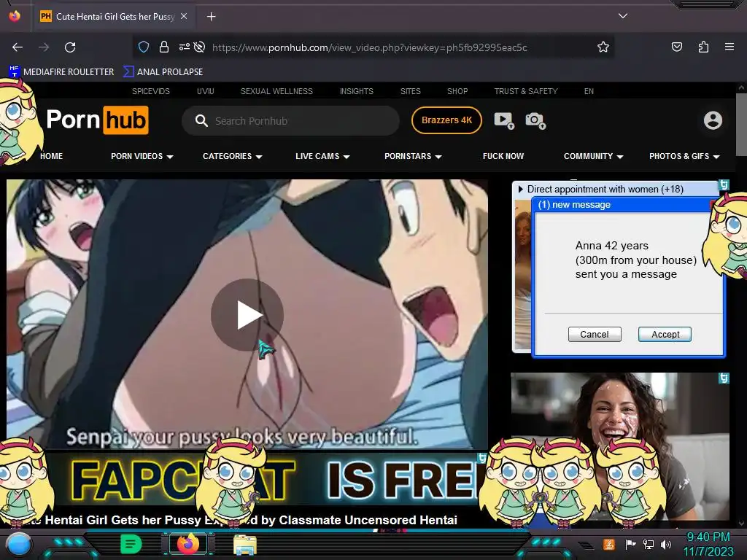Viewport: 747px width, 560px height.
Task: Click Cancel in the new message ad
Action: tap(595, 334)
